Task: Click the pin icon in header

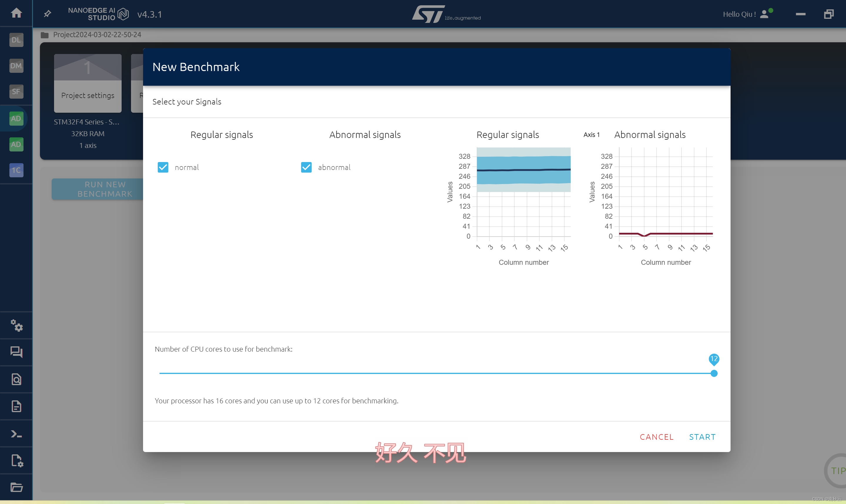Action: [x=48, y=14]
